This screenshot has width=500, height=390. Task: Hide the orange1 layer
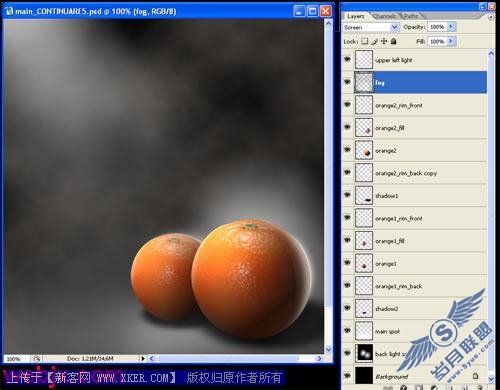[347, 263]
